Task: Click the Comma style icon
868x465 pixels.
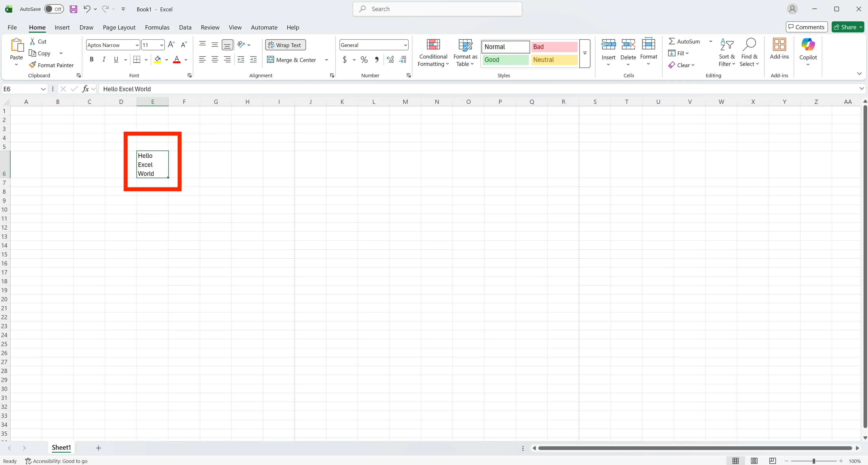Action: [377, 60]
